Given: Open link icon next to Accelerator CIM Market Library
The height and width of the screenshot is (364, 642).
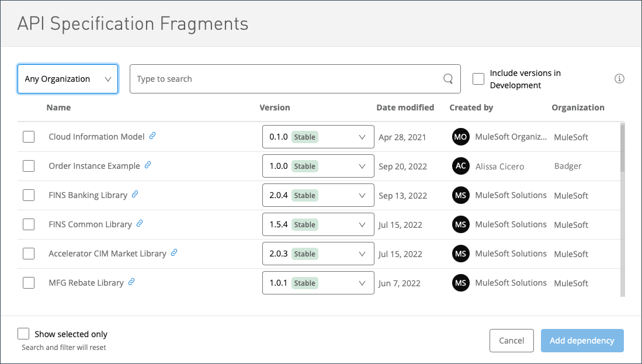Looking at the screenshot, I should 174,252.
